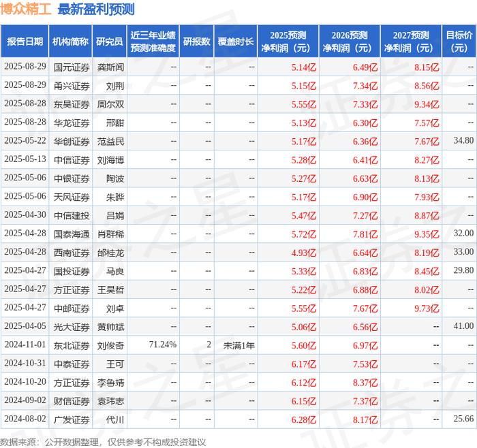Click institution name 中银证券
This screenshot has height=448, width=477.
pyautogui.click(x=72, y=178)
